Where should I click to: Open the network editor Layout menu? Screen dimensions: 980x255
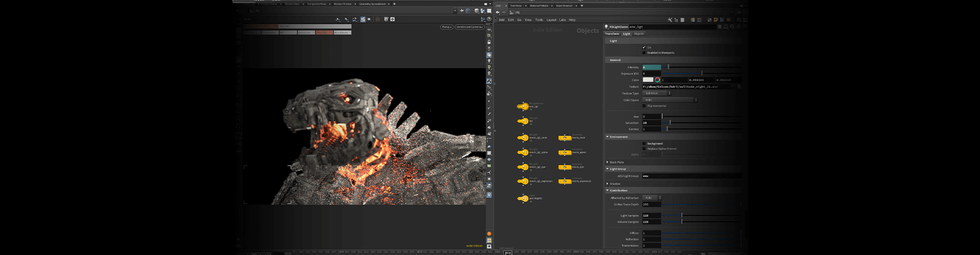click(552, 20)
